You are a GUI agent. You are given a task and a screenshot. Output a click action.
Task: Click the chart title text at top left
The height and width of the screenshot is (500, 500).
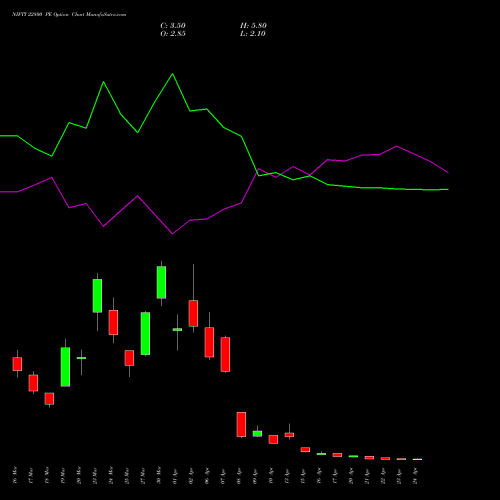[x=69, y=15]
